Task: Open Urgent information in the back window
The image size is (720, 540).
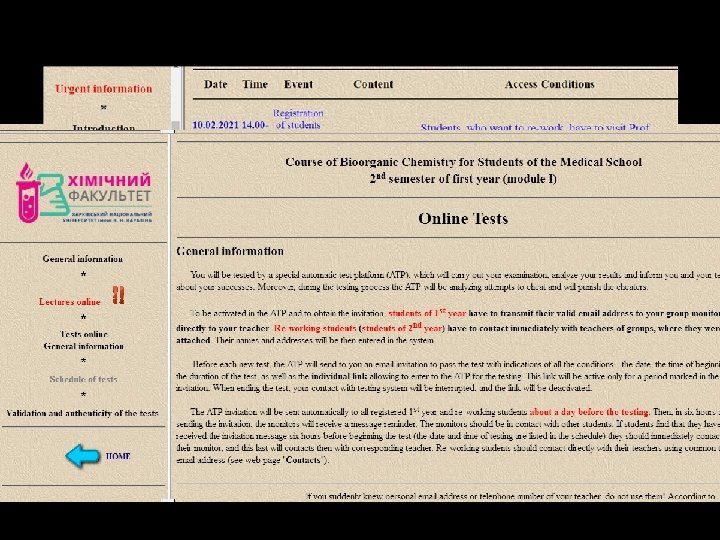Action: point(104,89)
